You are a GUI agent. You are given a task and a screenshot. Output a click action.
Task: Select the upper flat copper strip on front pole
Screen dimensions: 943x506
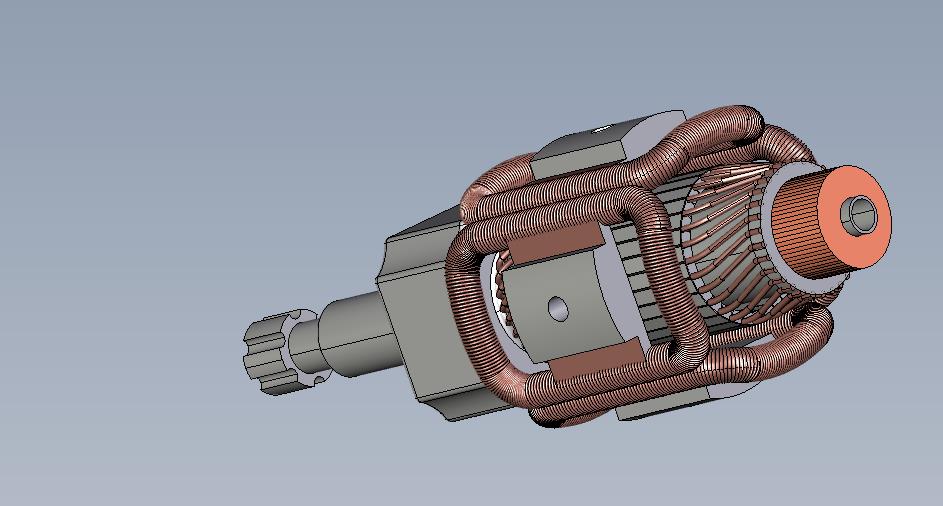[x=554, y=242]
